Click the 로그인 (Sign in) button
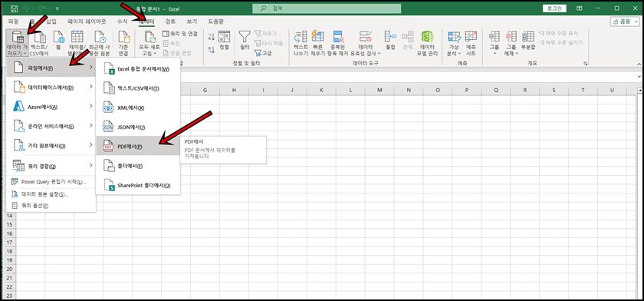Image resolution: width=644 pixels, height=301 pixels. pos(554,8)
